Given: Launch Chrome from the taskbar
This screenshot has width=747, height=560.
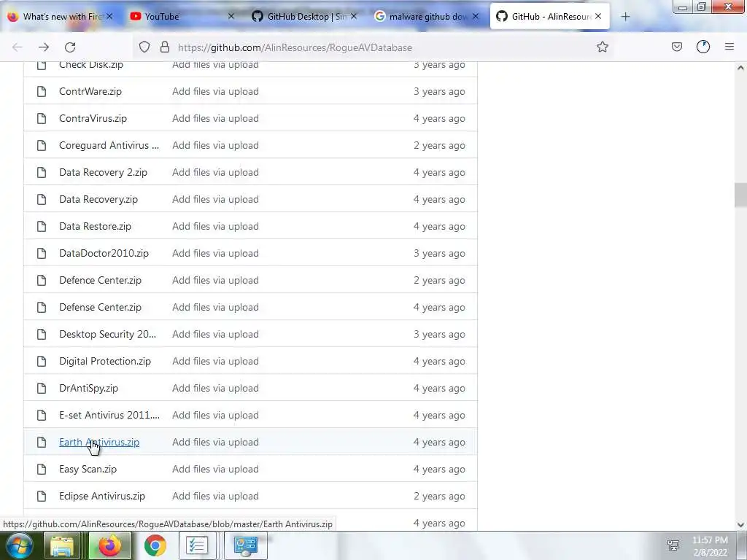Looking at the screenshot, I should click(155, 545).
